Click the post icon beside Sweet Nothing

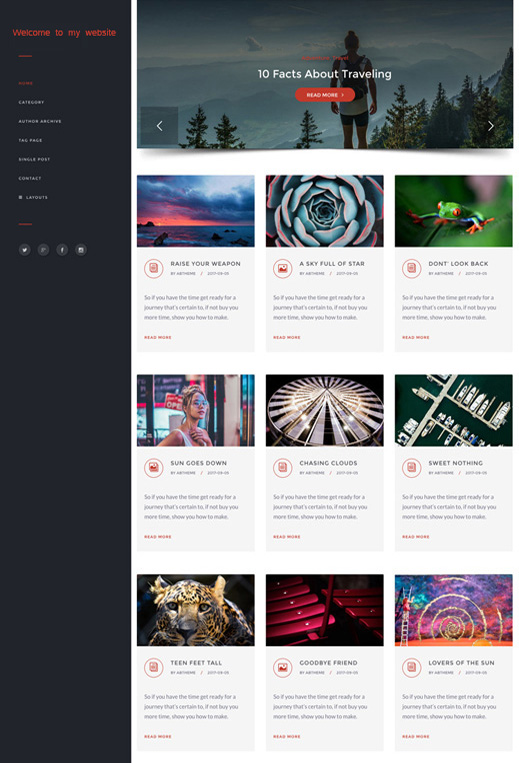click(x=412, y=468)
